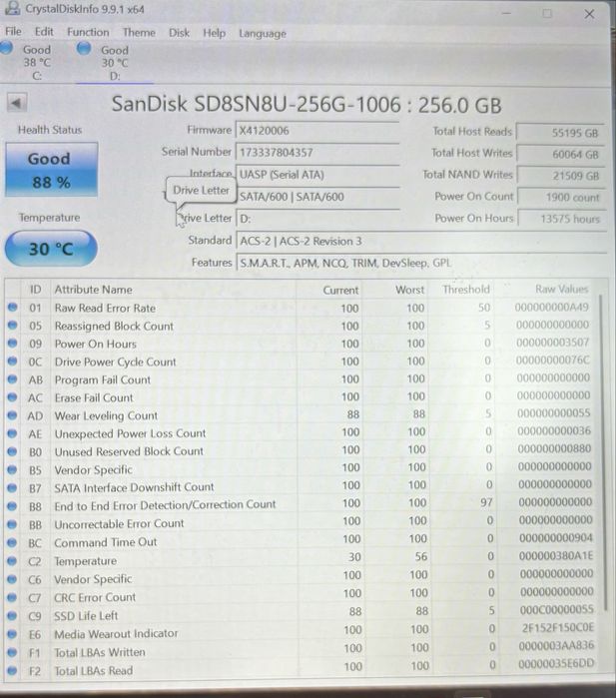Click the status dot for Raw Read Error Rate
This screenshot has height=698, width=616.
click(12, 308)
